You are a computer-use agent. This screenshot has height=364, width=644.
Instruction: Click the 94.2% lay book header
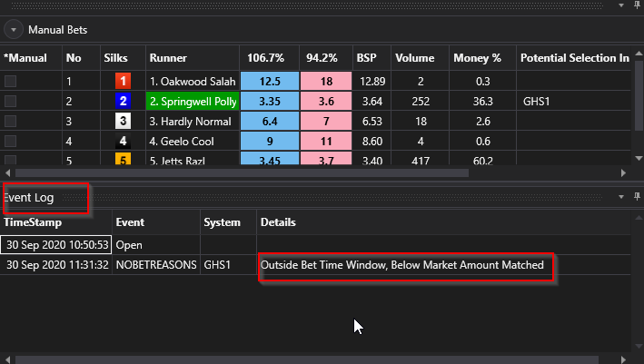(326, 58)
